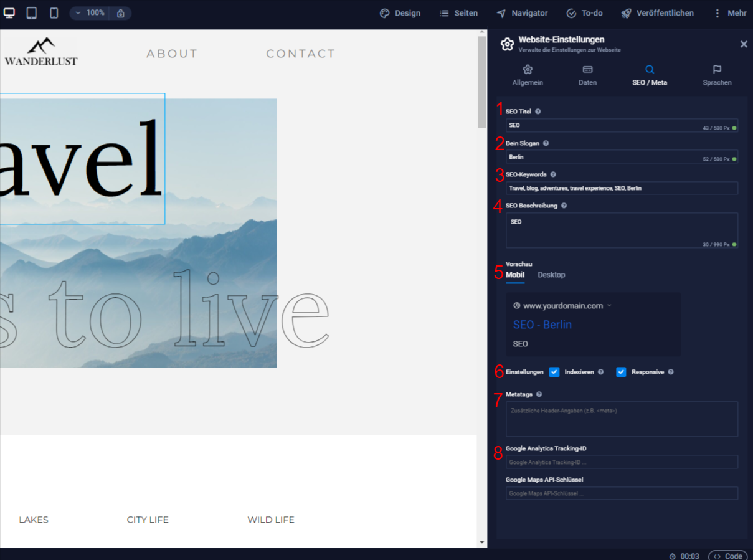Open the Navigator
The width and height of the screenshot is (753, 560).
point(522,13)
